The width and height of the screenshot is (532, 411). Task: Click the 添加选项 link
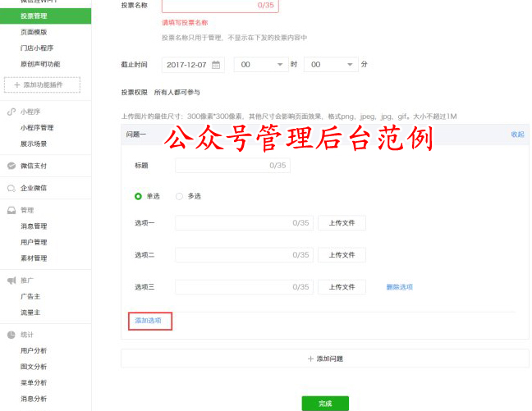(149, 321)
